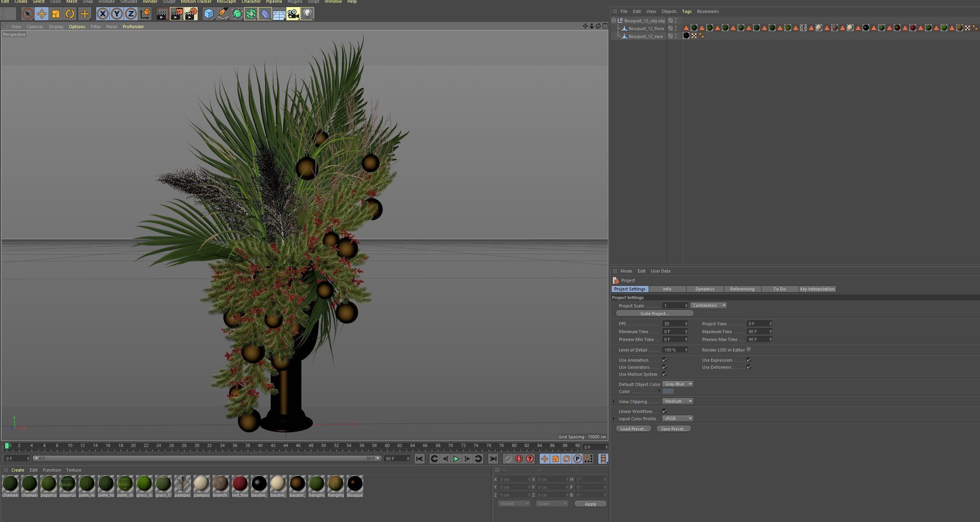Toggle Use Deformers checkbox
The image size is (980, 522).
click(x=749, y=367)
